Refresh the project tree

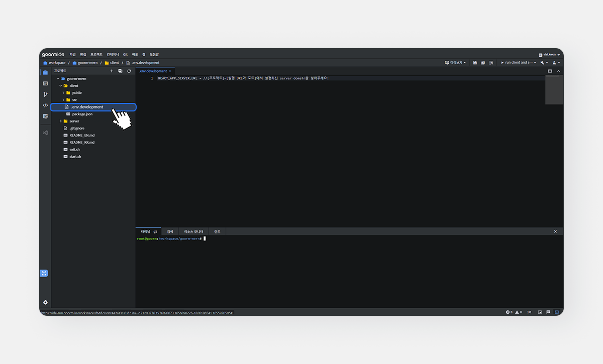(x=129, y=71)
